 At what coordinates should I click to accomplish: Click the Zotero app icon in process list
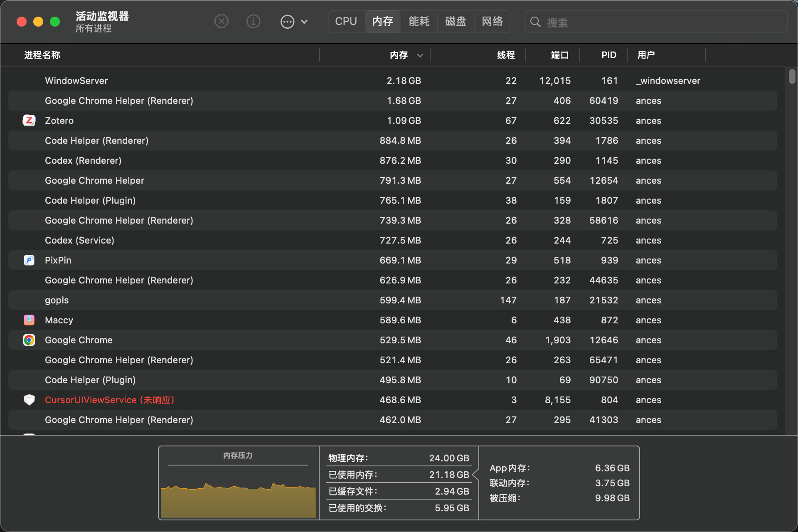click(29, 121)
